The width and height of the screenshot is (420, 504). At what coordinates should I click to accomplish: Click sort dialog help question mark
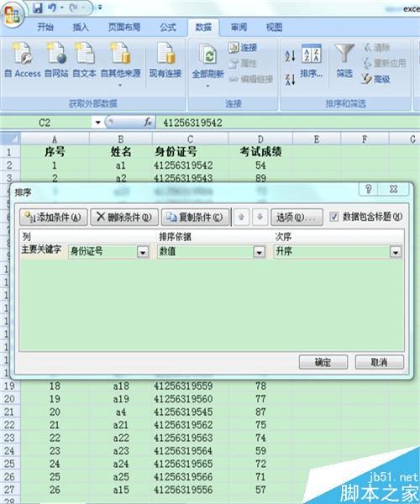(x=369, y=189)
